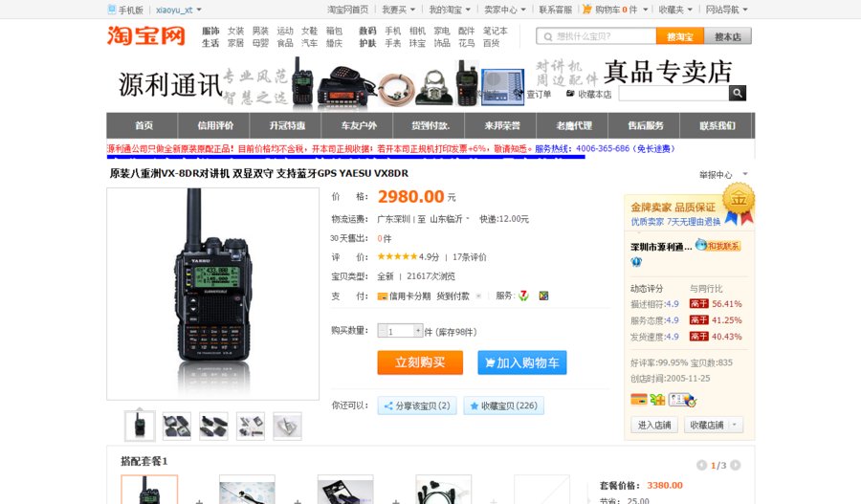Click the colorful service icon after 服务

[543, 296]
